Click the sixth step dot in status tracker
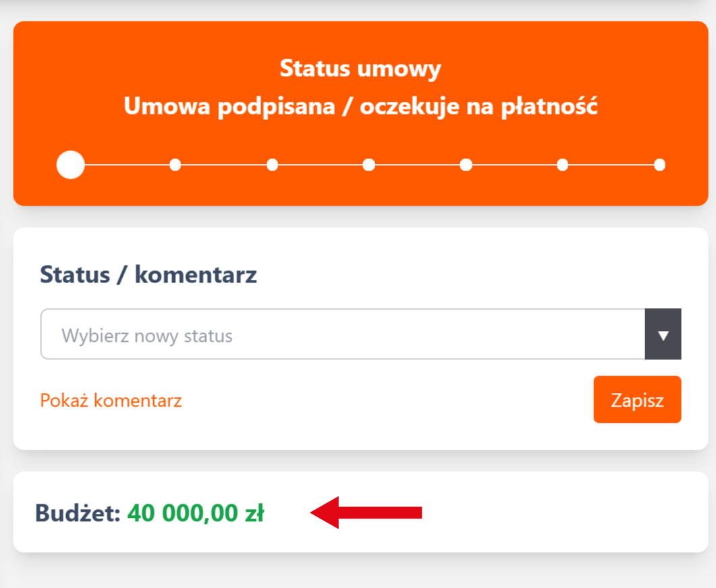The width and height of the screenshot is (716, 588). tap(563, 165)
